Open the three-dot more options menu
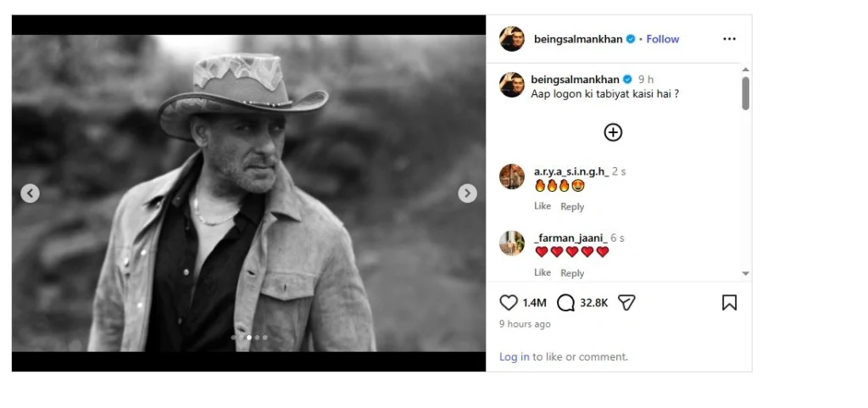Screen dimensions: 868x408 [729, 39]
